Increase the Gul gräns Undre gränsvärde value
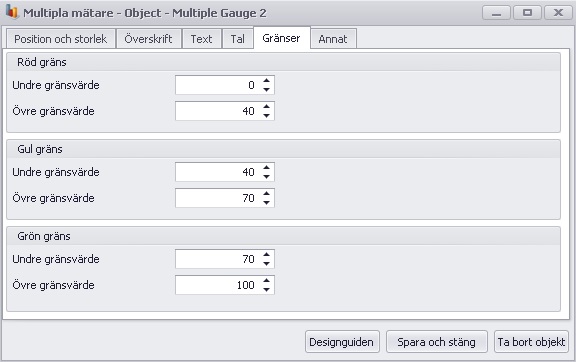This screenshot has height=362, width=576. [266, 168]
